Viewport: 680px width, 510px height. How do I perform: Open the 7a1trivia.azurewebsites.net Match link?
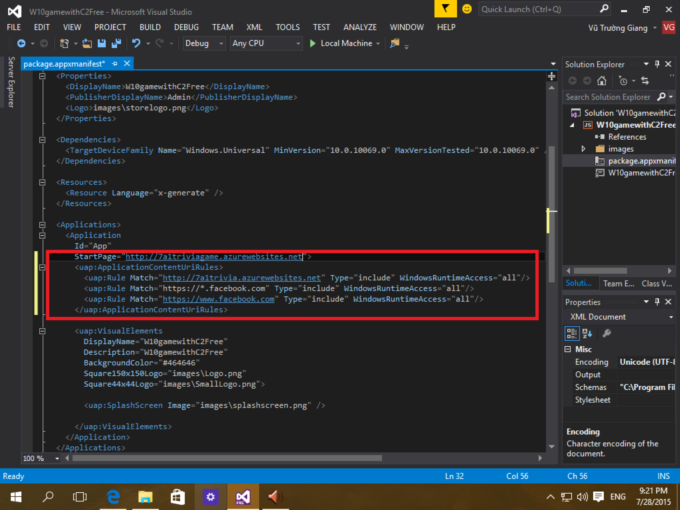(x=242, y=278)
